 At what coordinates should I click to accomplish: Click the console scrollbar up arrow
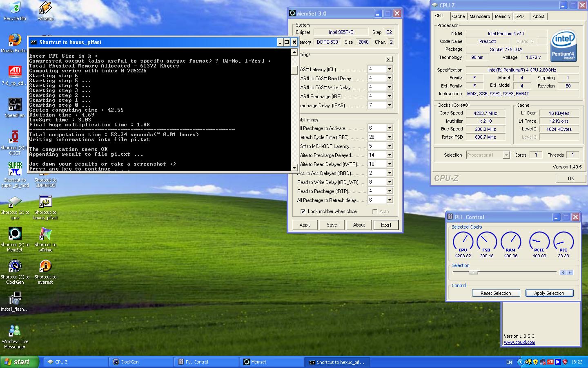(x=294, y=52)
